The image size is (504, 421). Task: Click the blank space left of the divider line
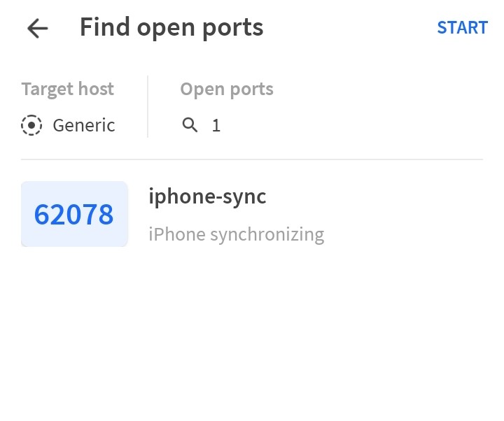[10, 159]
